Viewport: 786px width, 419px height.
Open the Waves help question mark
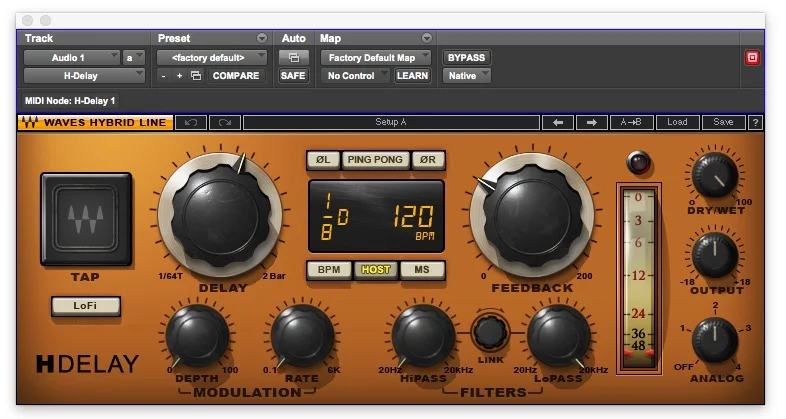coord(755,122)
